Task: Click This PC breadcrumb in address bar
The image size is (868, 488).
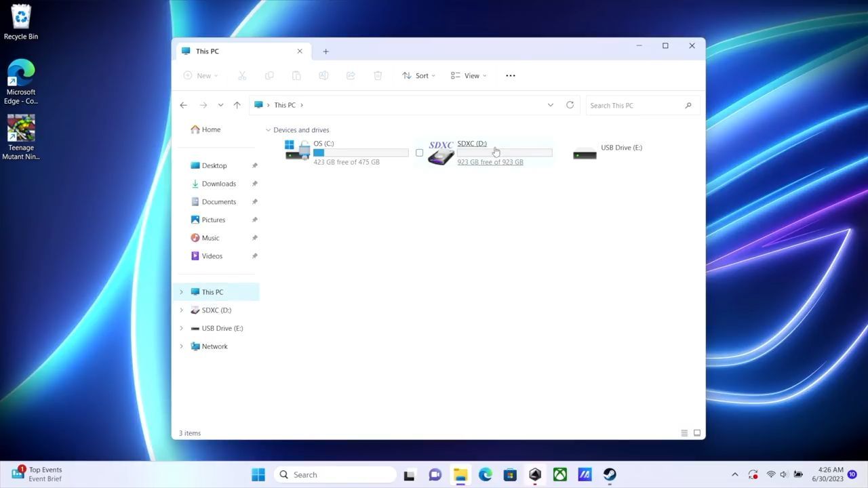Action: pyautogui.click(x=285, y=105)
